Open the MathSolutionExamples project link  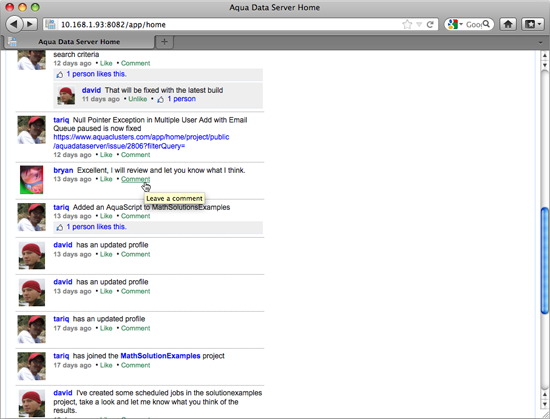(160, 356)
